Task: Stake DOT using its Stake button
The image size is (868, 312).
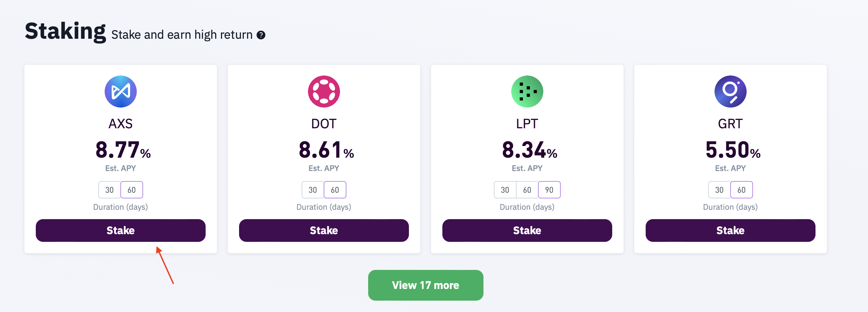Action: tap(324, 230)
